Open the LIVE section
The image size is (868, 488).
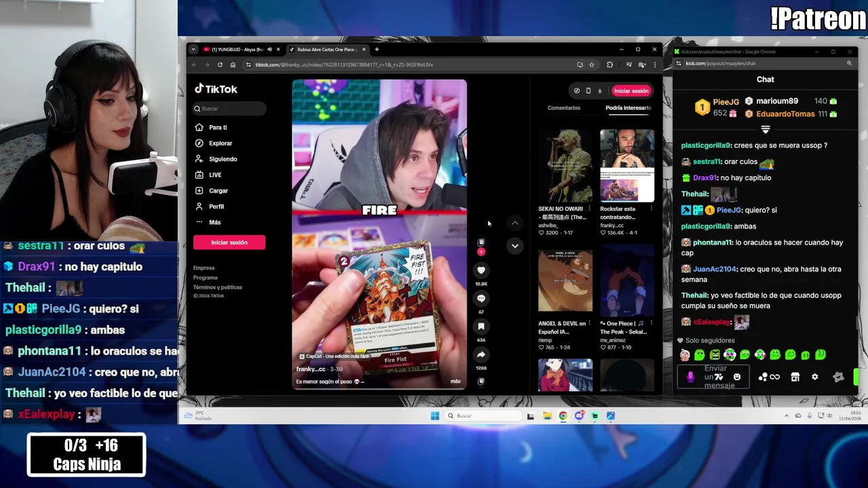(x=208, y=175)
